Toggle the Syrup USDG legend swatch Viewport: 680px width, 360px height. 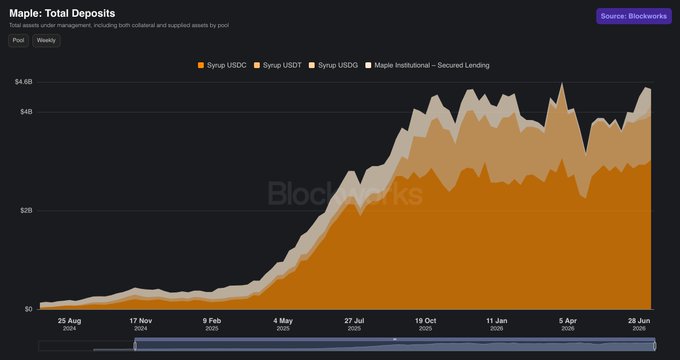coord(312,65)
